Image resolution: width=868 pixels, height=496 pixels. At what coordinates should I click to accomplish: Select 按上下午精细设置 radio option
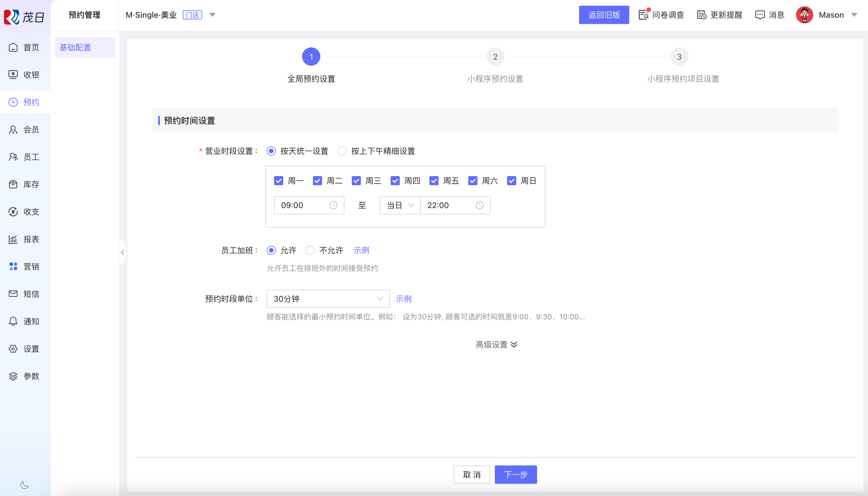tap(342, 151)
